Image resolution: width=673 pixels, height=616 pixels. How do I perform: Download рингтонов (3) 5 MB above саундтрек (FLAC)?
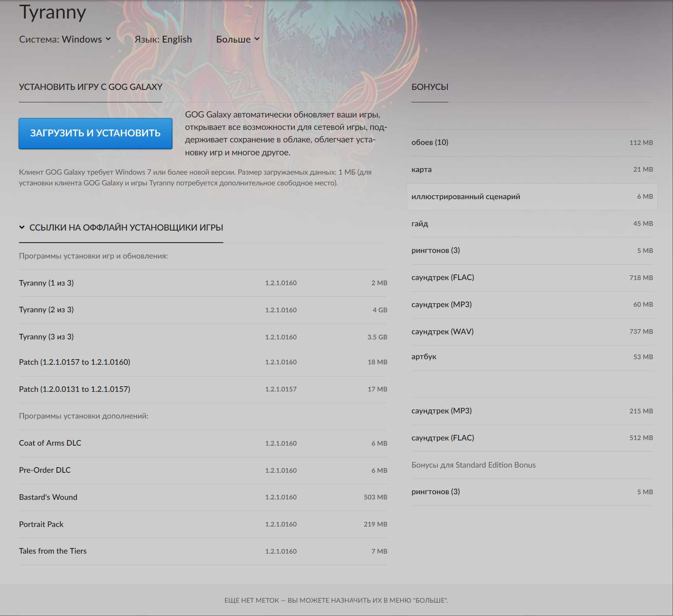(532, 250)
